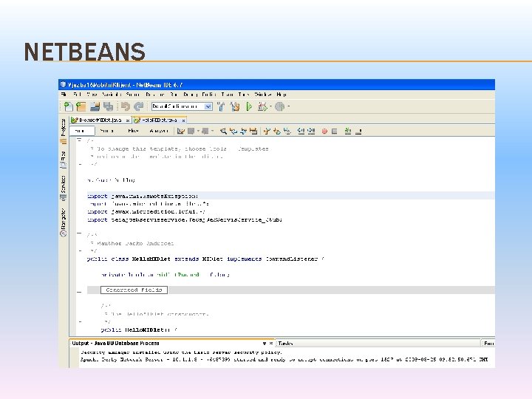The width and height of the screenshot is (532, 399).
Task: Click the red Start Macro Recording icon
Action: (324, 131)
